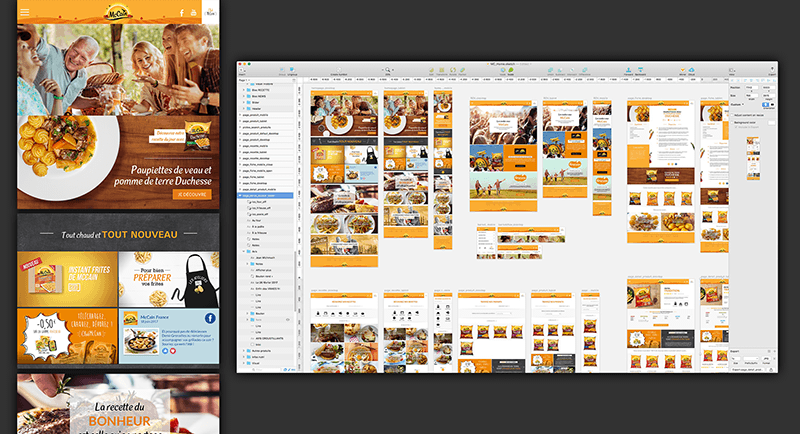
Task: Open the McCain France Facebook post tile
Action: click(169, 336)
